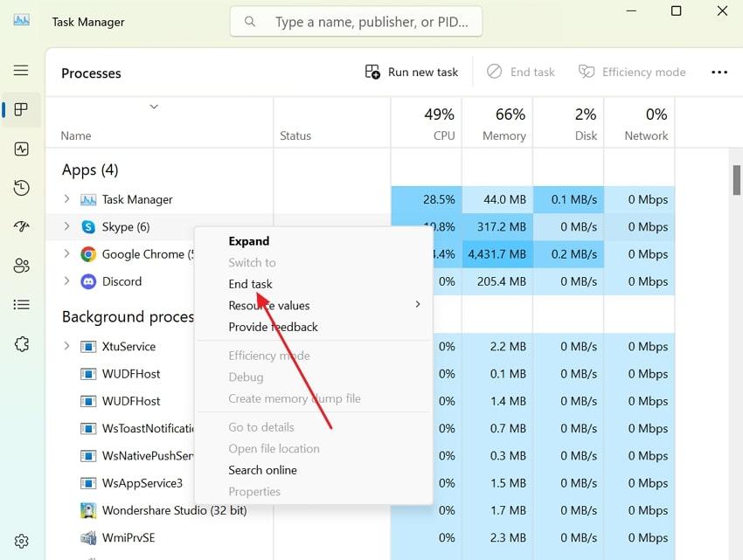Sort by the Status column header
This screenshot has width=743, height=560.
331,123
